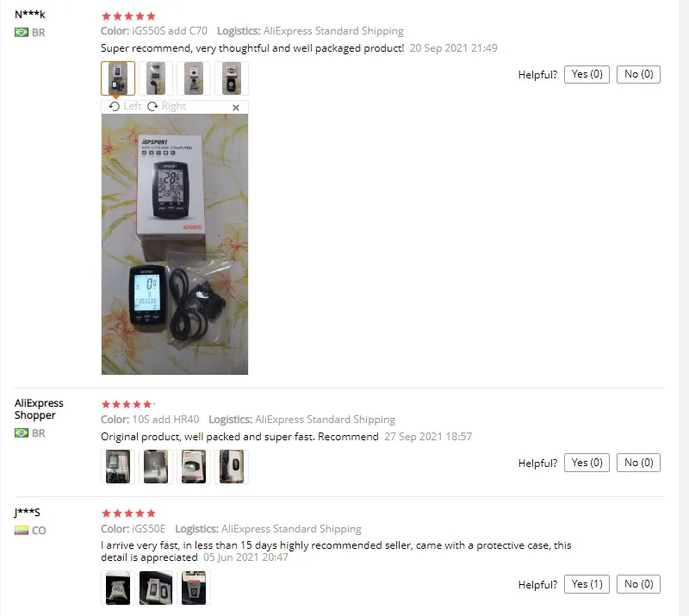
Task: Vote Yes (0) on AliExpress Shopper's review
Action: pos(587,463)
